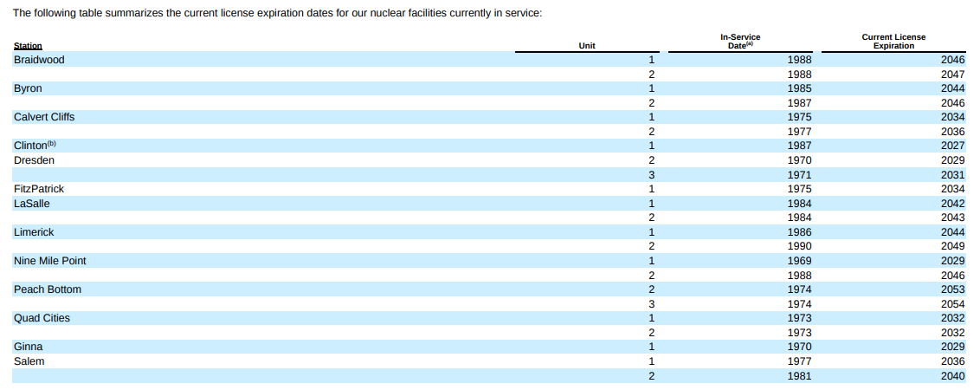
Task: Select the Calvert Cliffs station name
Action: (44, 117)
